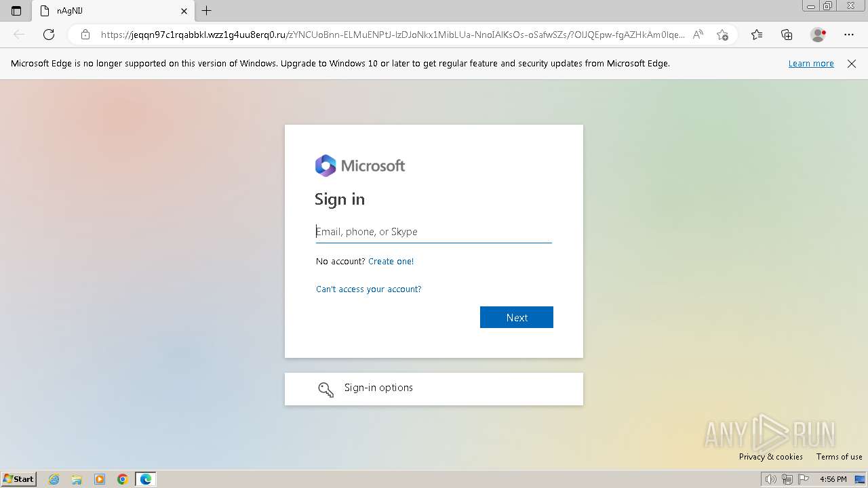
Task: Open the media player taskbar icon
Action: pyautogui.click(x=100, y=479)
